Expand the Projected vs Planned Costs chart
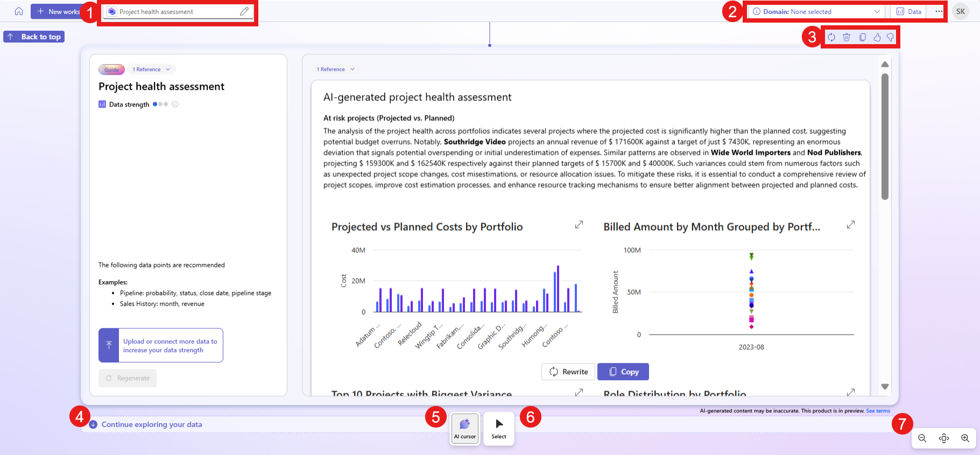The width and height of the screenshot is (980, 455). [579, 225]
